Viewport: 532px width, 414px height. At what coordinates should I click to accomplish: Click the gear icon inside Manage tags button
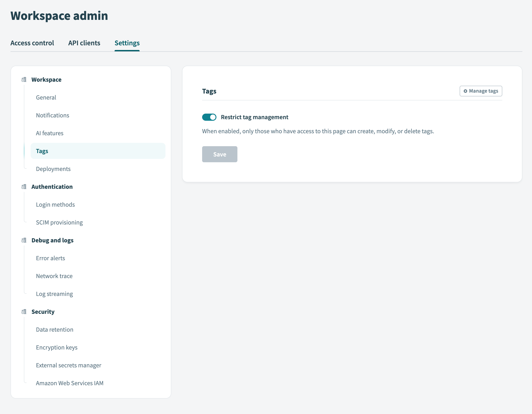coord(465,91)
